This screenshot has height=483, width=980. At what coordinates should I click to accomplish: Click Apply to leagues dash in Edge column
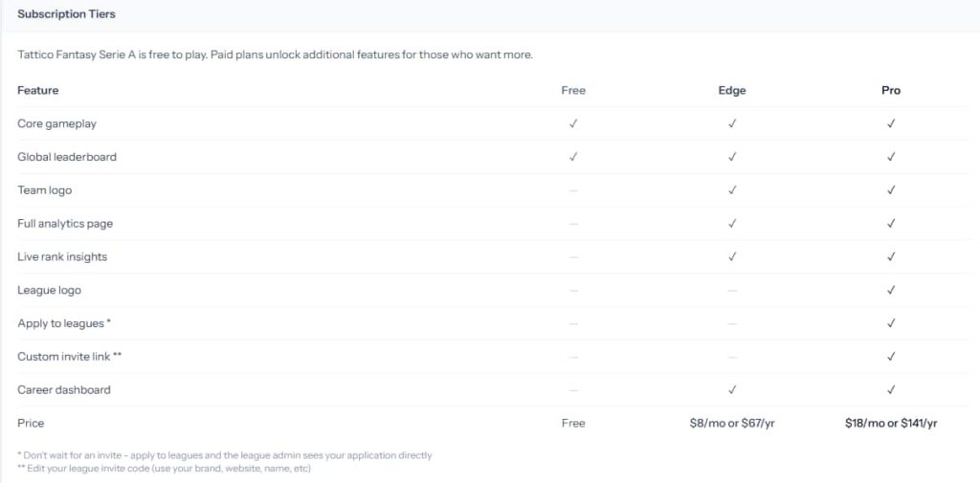pyautogui.click(x=732, y=323)
